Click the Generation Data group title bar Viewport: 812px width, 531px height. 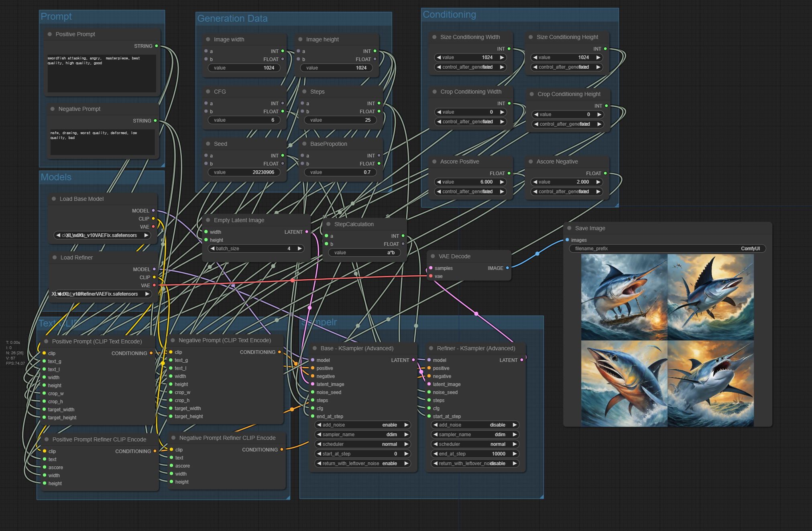click(232, 18)
